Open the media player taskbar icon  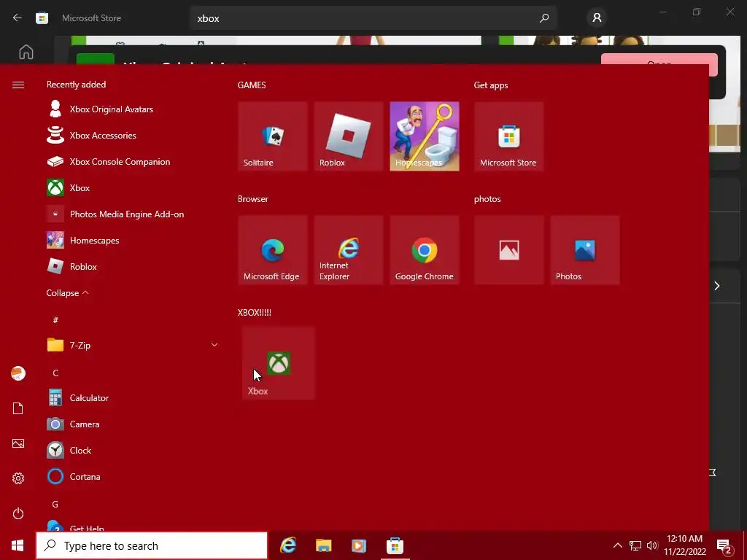point(359,545)
